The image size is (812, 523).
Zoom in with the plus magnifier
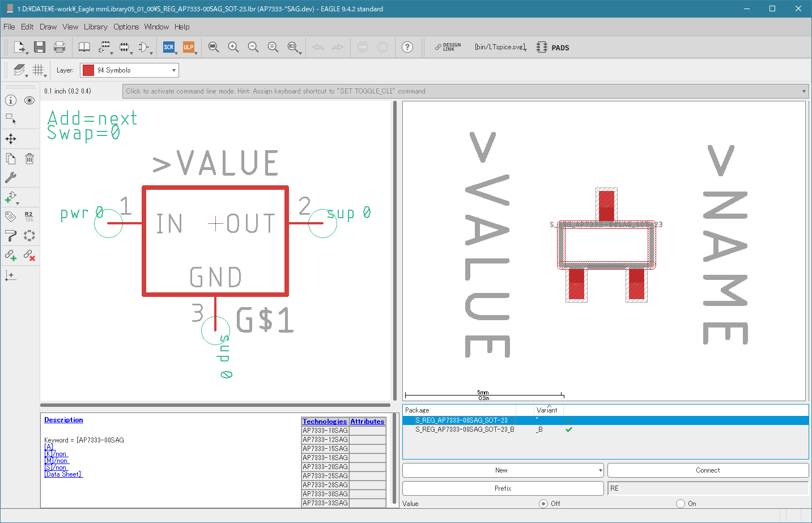[233, 47]
